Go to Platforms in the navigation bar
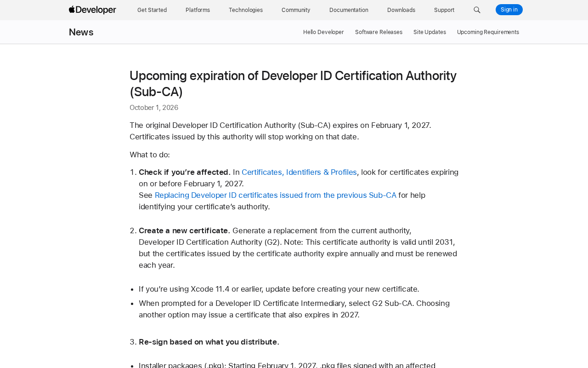 coord(198,10)
